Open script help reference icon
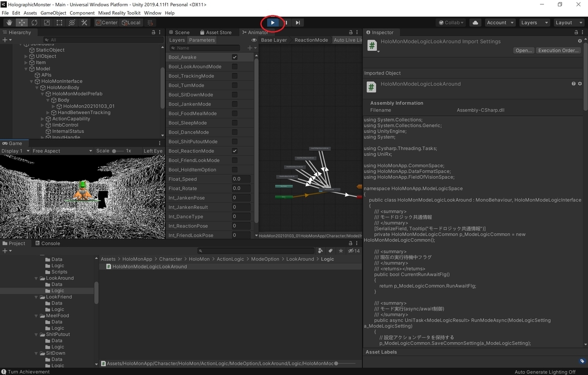 tap(573, 84)
